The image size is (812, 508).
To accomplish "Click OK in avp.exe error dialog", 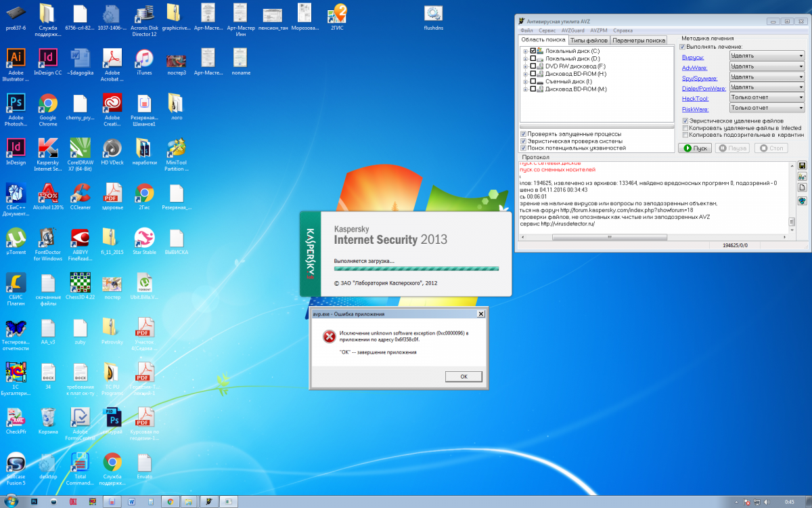I will point(464,377).
